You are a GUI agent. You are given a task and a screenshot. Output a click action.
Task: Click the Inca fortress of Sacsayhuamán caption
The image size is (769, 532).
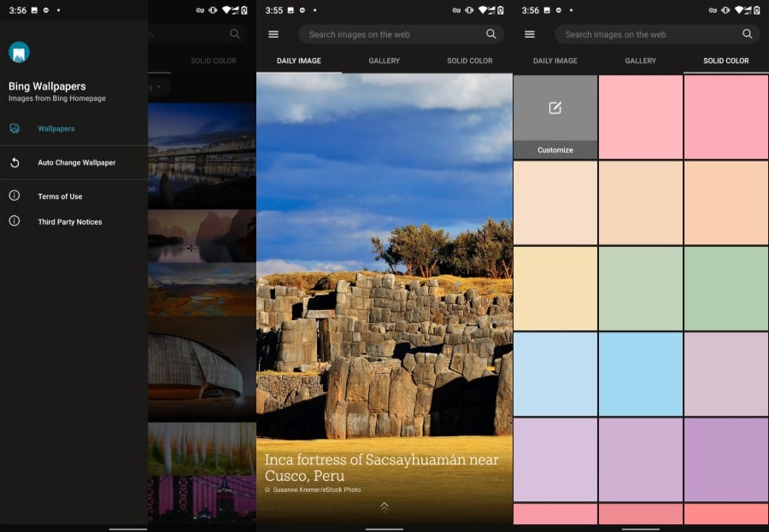(x=382, y=467)
